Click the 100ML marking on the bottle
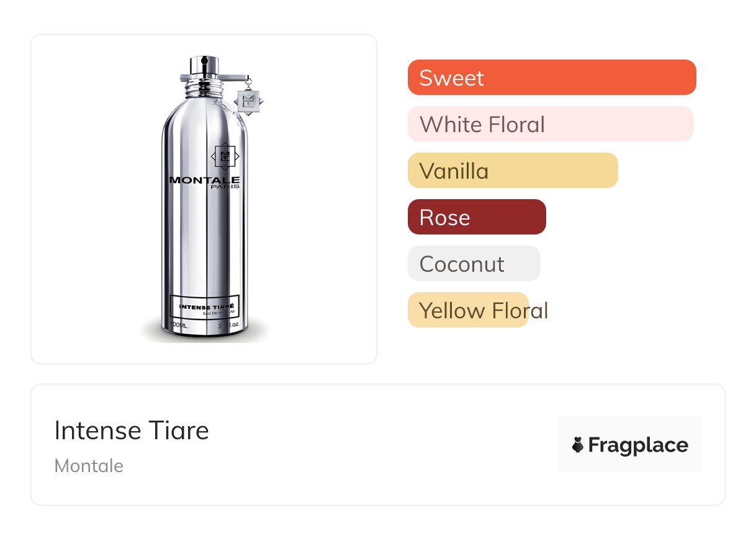Viewport: 756px width, 536px height. pos(180,326)
